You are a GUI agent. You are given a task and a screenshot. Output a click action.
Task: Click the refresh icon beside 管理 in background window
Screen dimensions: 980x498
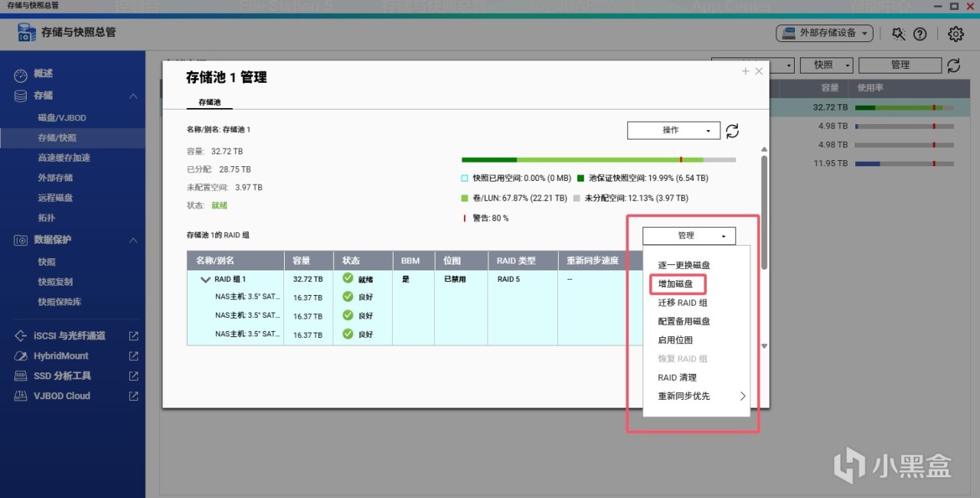tap(953, 65)
